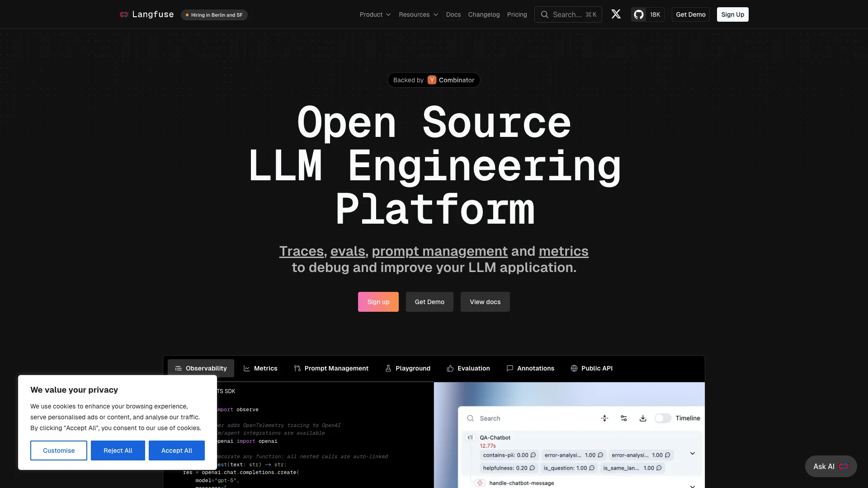Click Accept All cookies button

pos(176,450)
